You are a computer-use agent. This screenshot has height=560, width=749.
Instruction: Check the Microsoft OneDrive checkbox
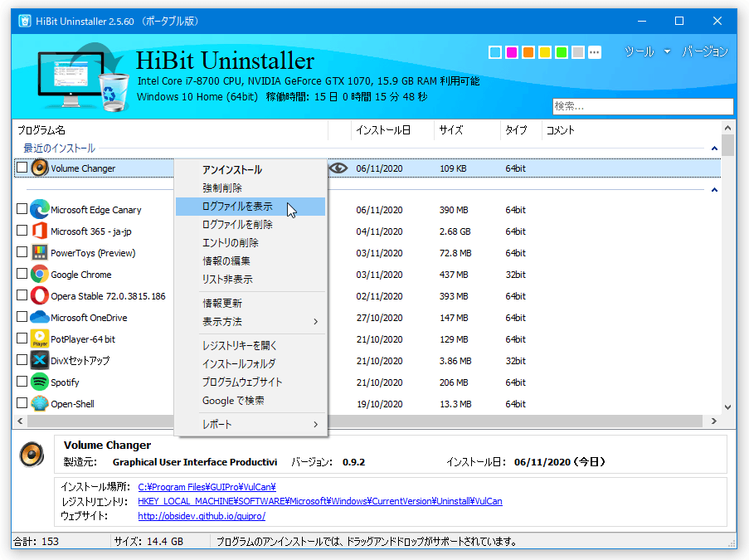22,316
